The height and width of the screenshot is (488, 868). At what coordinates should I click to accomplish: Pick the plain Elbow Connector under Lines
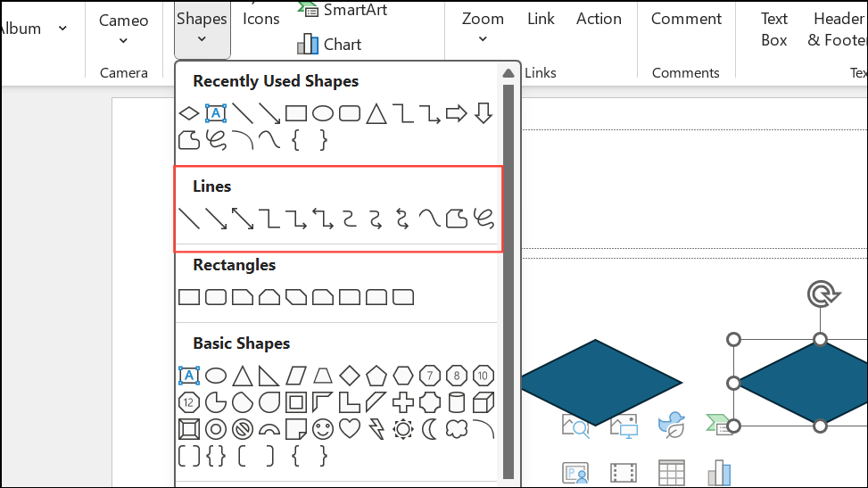point(269,219)
